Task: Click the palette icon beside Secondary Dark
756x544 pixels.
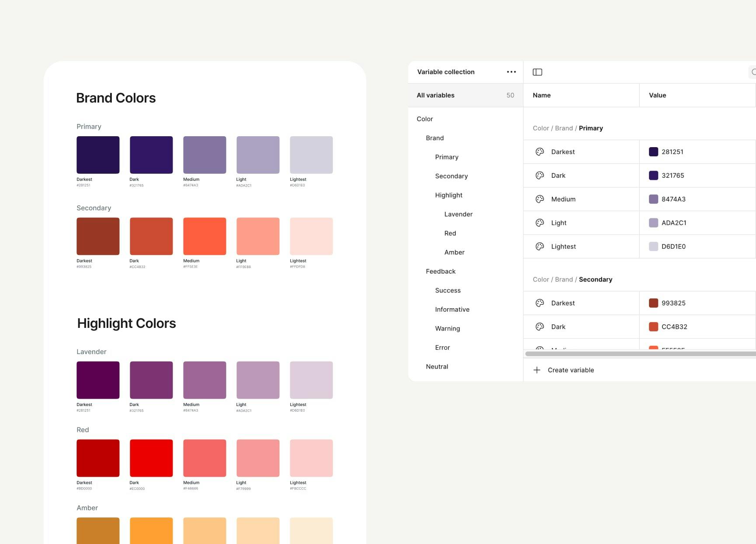Action: 540,327
